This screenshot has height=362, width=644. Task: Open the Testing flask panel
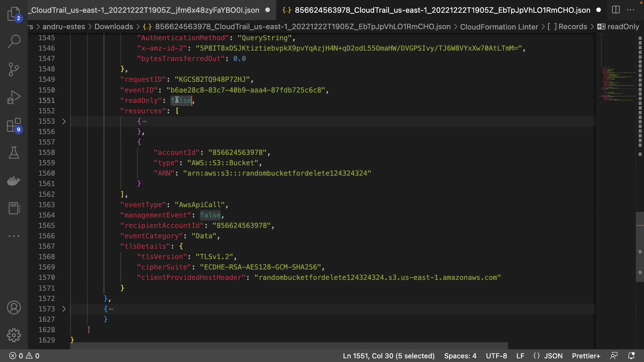14,153
